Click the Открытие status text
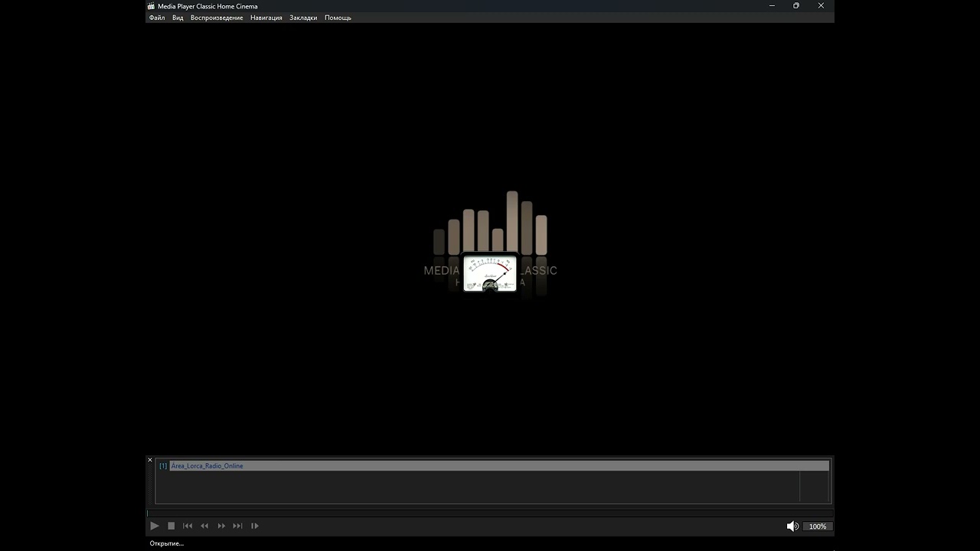The height and width of the screenshot is (551, 980). 167,543
